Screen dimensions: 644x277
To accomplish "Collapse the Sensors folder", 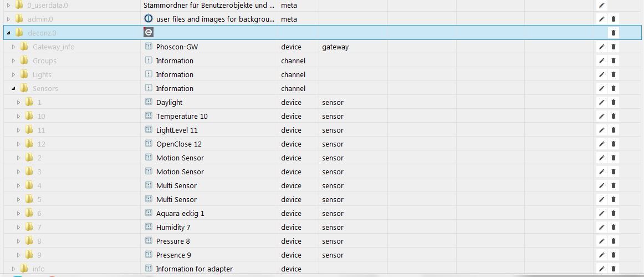I will 13,88.
